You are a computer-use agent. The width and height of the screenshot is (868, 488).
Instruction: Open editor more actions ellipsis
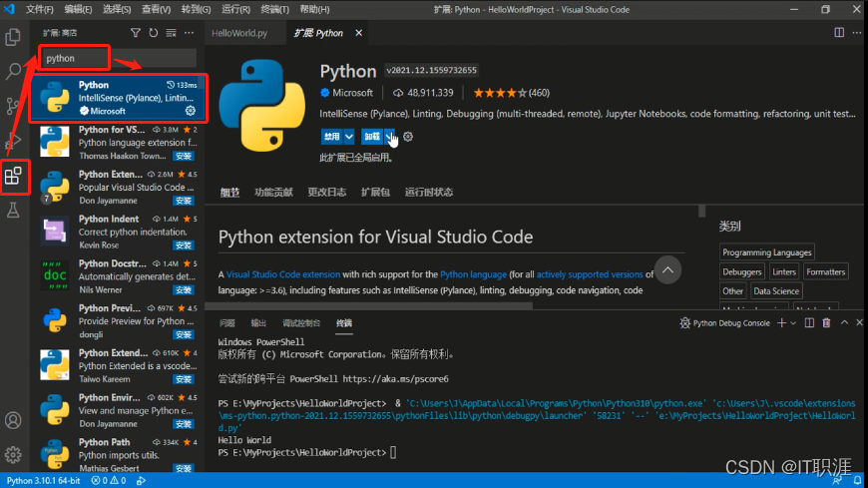click(x=857, y=32)
